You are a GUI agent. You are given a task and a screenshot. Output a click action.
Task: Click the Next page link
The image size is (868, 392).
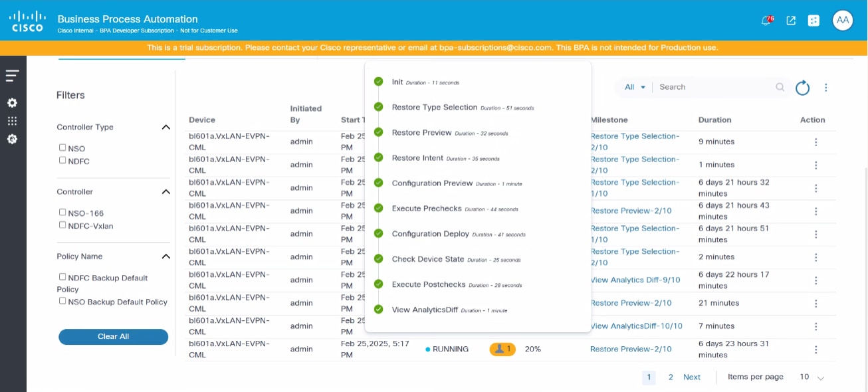692,377
